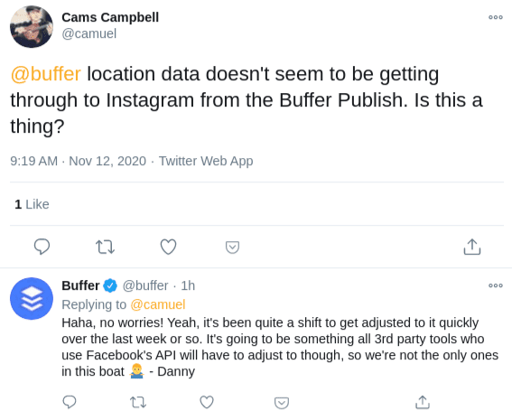This screenshot has height=420, width=512.
Task: Open @camuel link in Replying to
Action: pos(158,304)
